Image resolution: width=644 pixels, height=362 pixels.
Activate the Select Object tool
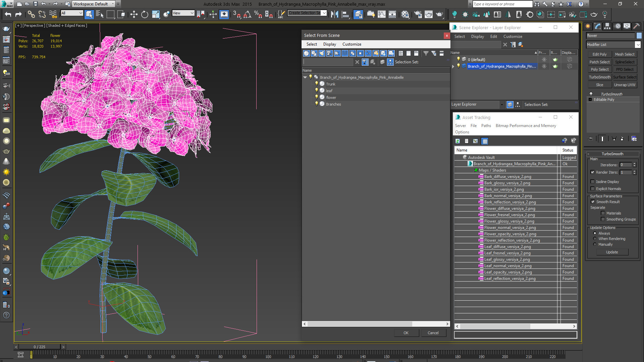89,14
